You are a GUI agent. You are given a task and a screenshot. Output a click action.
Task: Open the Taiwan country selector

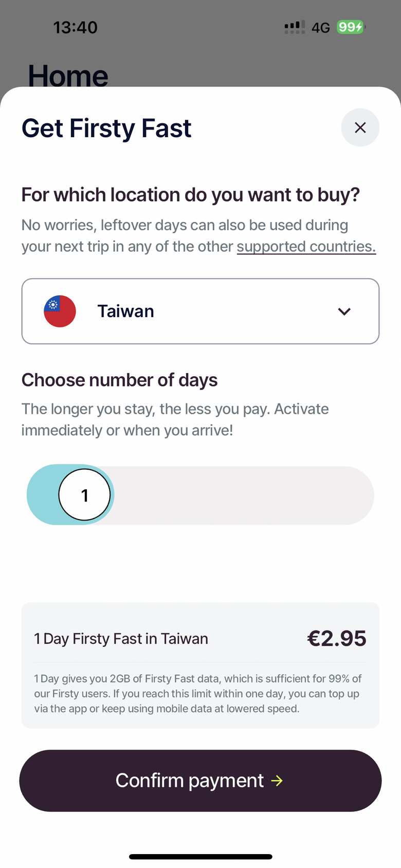coord(200,311)
